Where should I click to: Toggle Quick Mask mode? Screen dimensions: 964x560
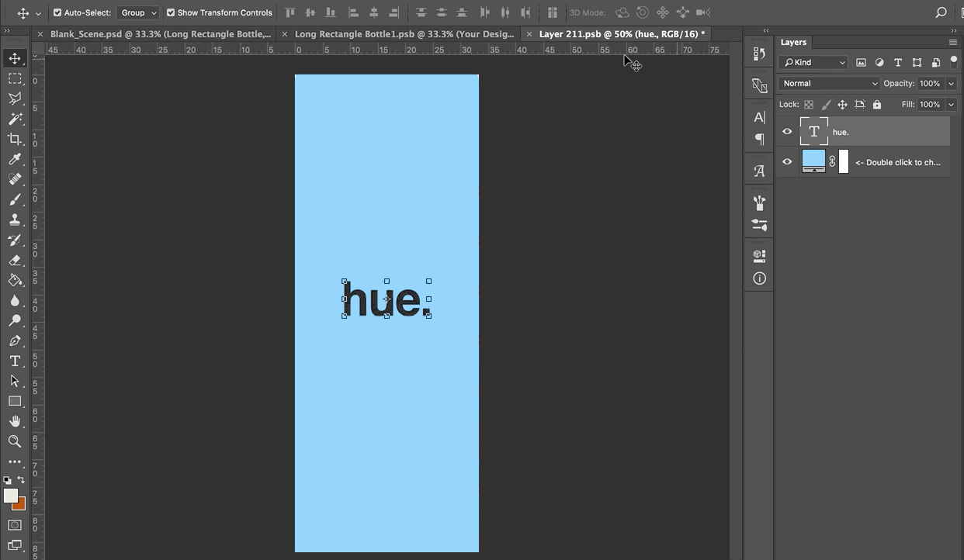(15, 525)
